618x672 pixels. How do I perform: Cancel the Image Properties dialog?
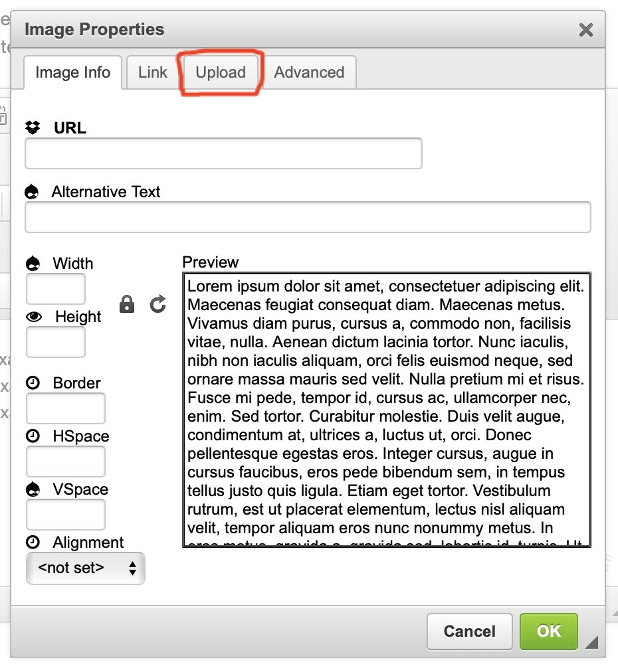click(469, 631)
